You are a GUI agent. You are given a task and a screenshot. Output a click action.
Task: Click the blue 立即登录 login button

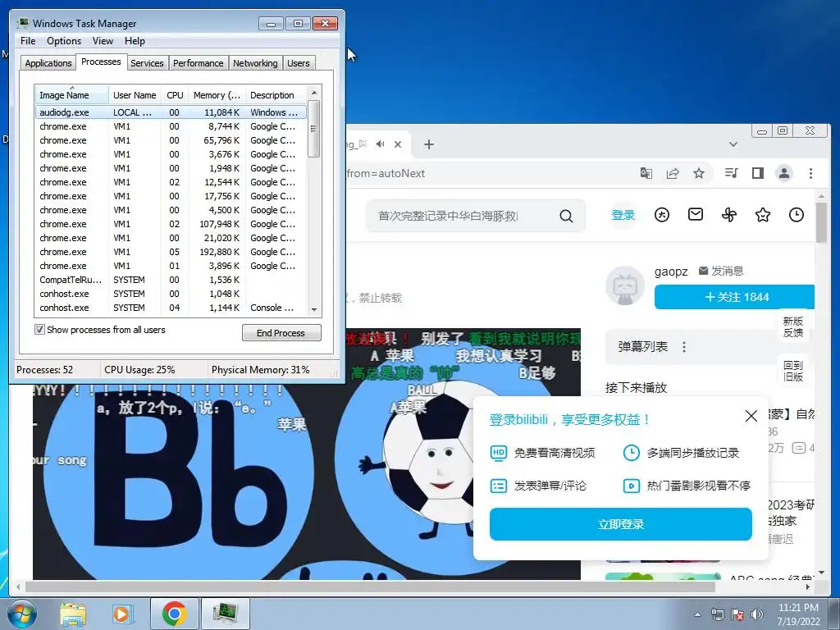point(620,524)
